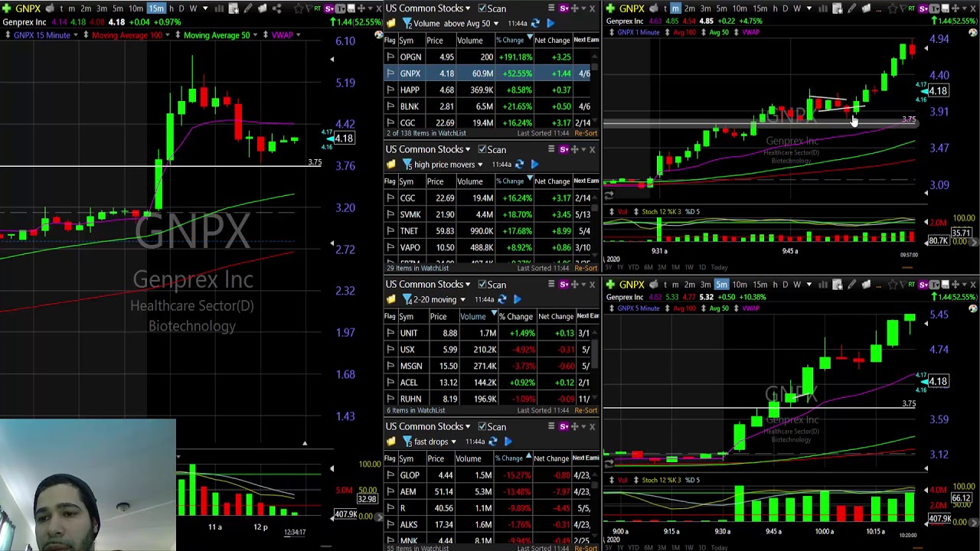This screenshot has width=980, height=551.
Task: Click the pencil drawing icon in the 1-minute chart toolbar
Action: (x=851, y=8)
